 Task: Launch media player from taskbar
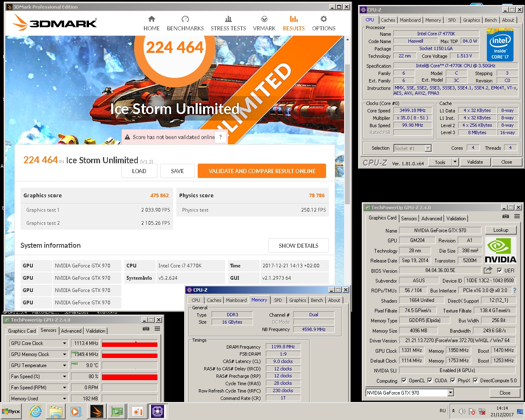pyautogui.click(x=75, y=411)
